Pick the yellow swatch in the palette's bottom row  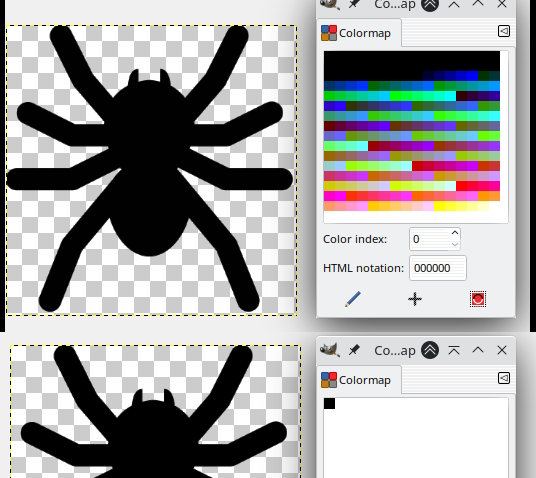tap(439, 206)
